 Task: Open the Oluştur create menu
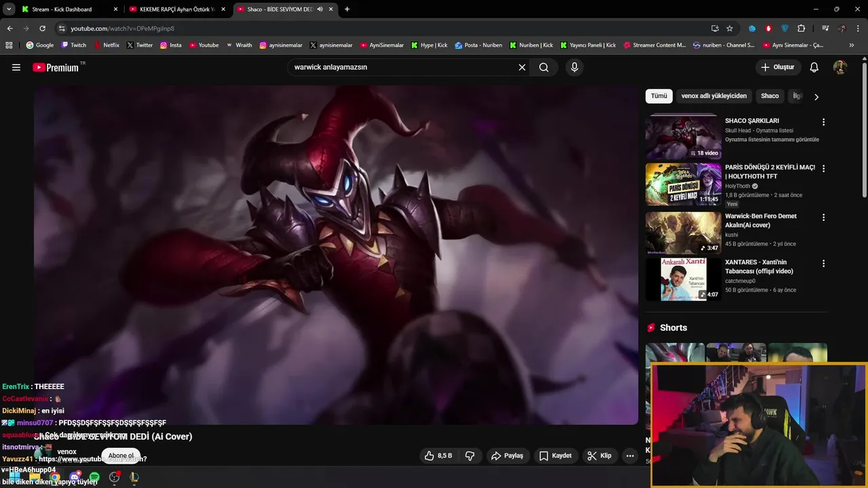tap(778, 67)
